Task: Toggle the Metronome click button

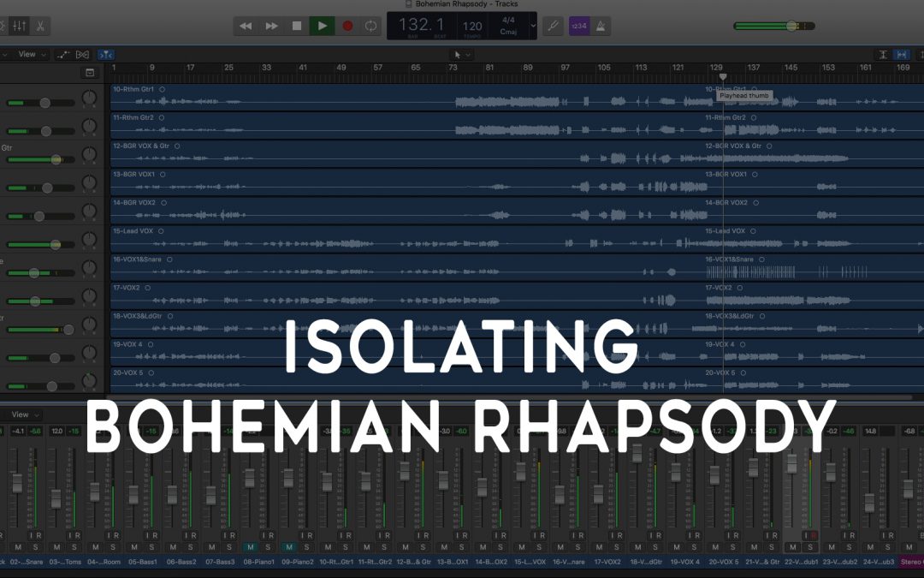Action: pos(600,26)
